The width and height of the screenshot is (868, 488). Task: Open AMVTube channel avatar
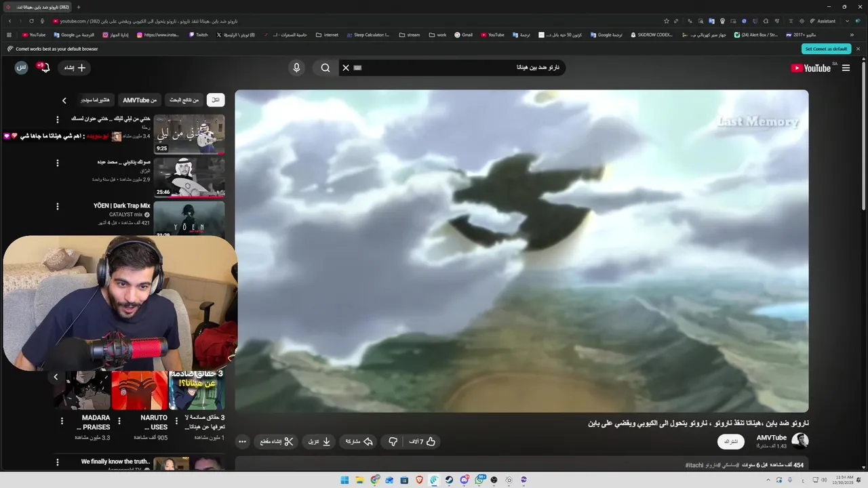point(800,441)
